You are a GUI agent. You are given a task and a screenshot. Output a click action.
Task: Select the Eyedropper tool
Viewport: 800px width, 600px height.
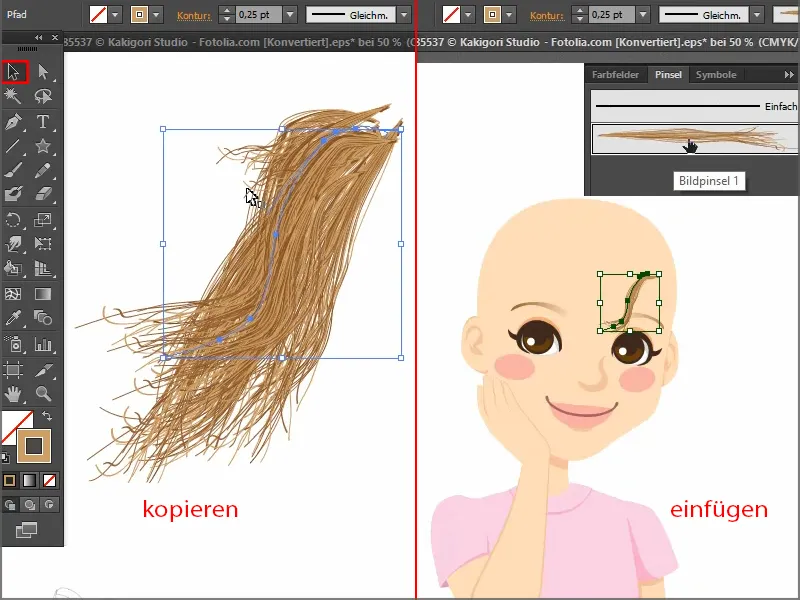coord(13,318)
